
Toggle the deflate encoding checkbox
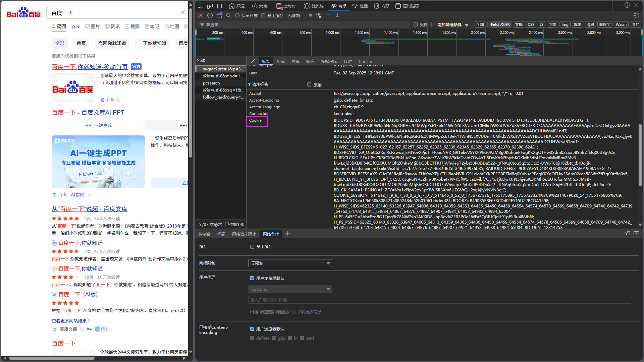point(252,338)
